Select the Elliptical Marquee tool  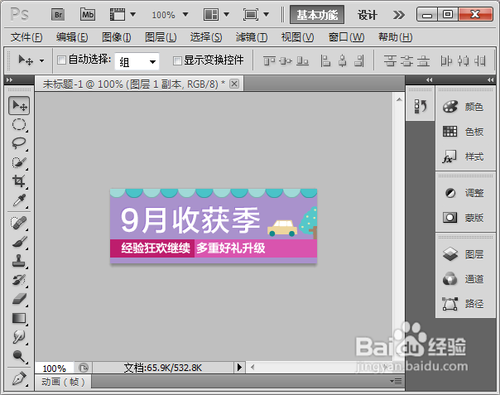pyautogui.click(x=19, y=125)
